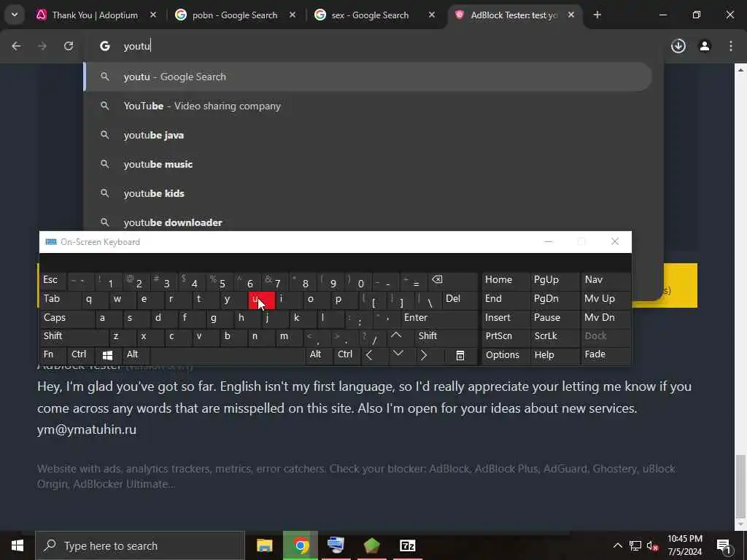Minimize the On-Screen Keyboard window

point(549,242)
